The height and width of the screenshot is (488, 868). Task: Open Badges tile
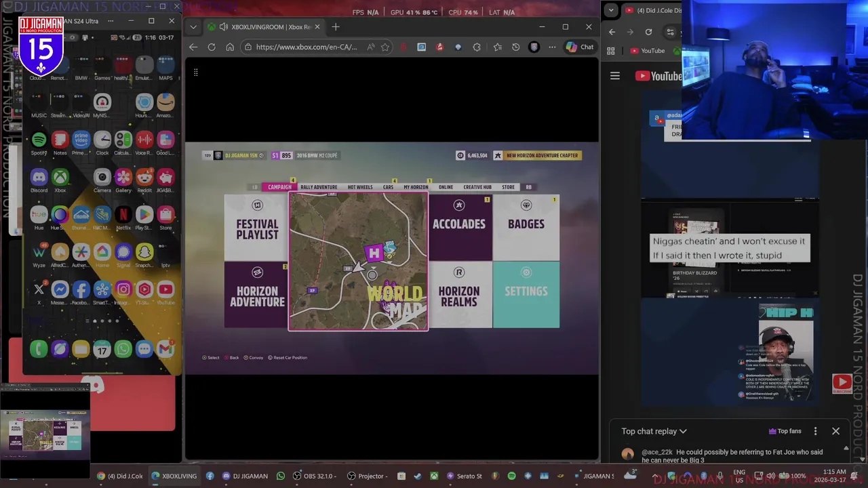pyautogui.click(x=526, y=228)
